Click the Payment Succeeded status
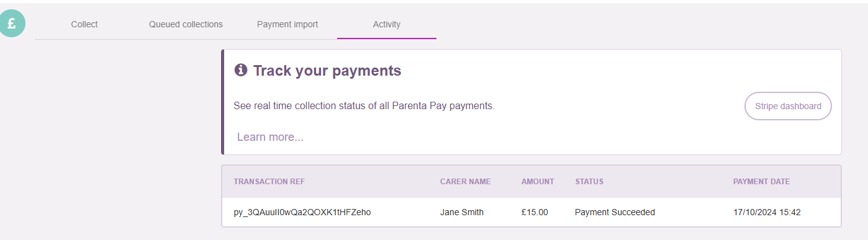The height and width of the screenshot is (240, 868). click(x=615, y=212)
